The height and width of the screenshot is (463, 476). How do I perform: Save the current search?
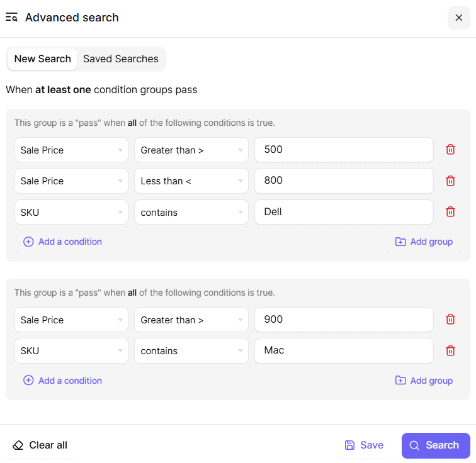pyautogui.click(x=364, y=445)
